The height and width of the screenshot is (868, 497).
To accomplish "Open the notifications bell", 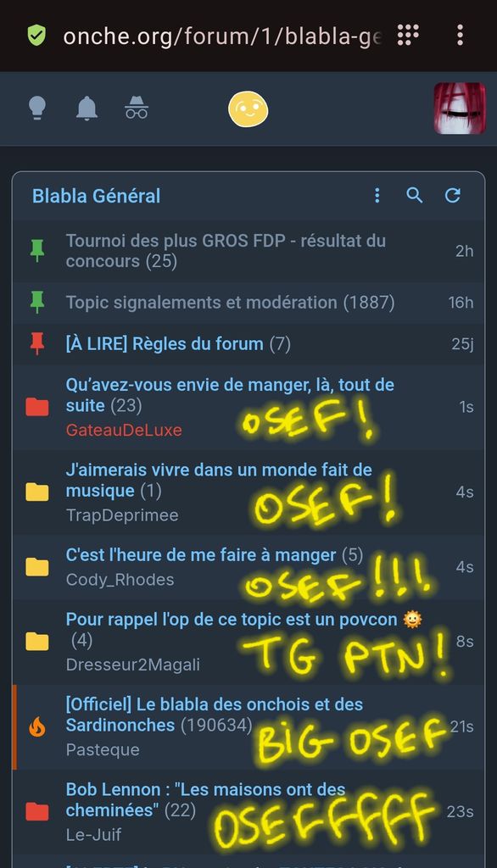I will (x=87, y=108).
